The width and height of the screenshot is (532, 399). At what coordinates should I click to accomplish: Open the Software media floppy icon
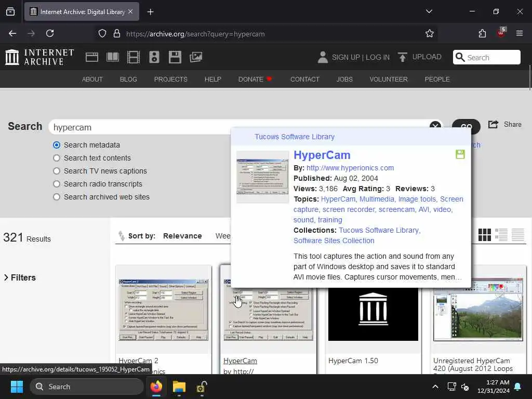click(x=175, y=57)
